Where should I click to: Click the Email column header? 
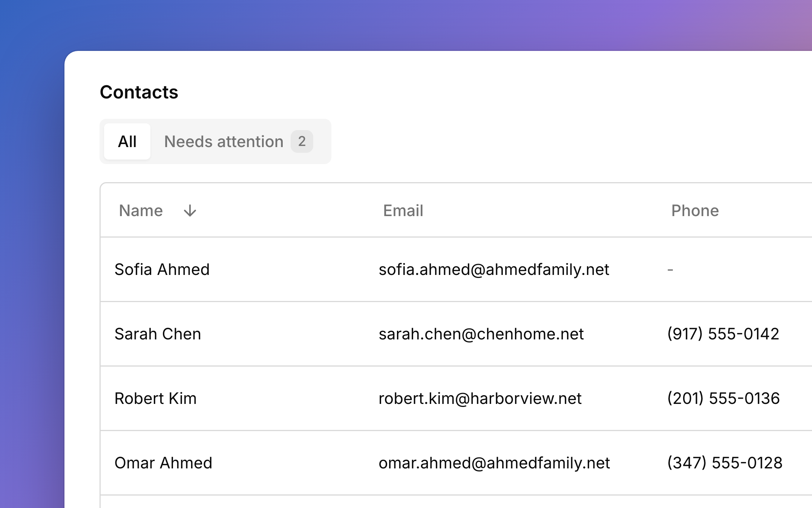[403, 210]
